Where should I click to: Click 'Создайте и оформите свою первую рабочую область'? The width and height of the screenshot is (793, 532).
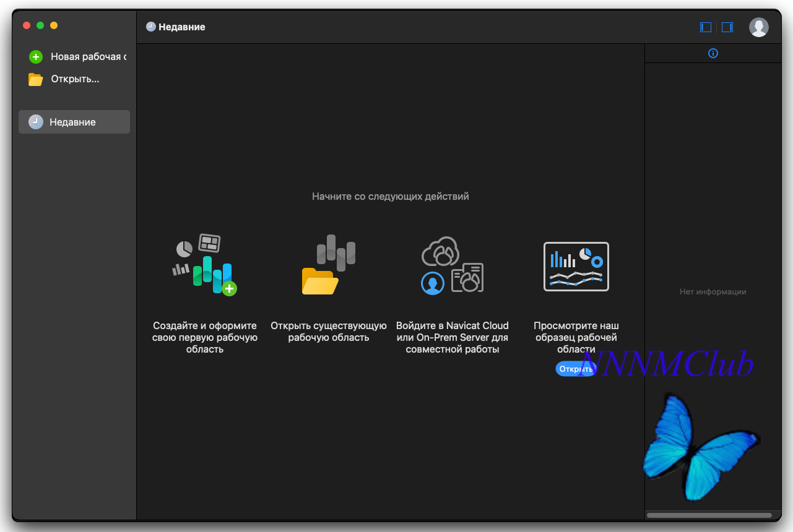(x=205, y=337)
